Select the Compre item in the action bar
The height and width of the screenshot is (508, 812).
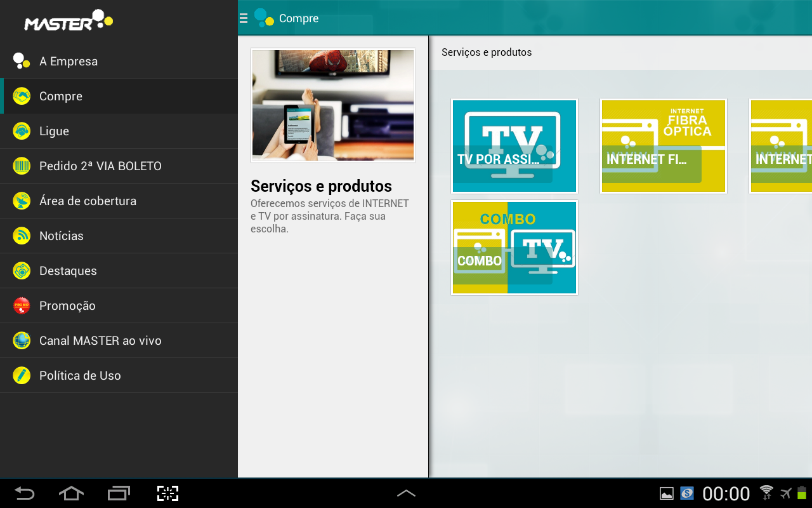pos(298,18)
